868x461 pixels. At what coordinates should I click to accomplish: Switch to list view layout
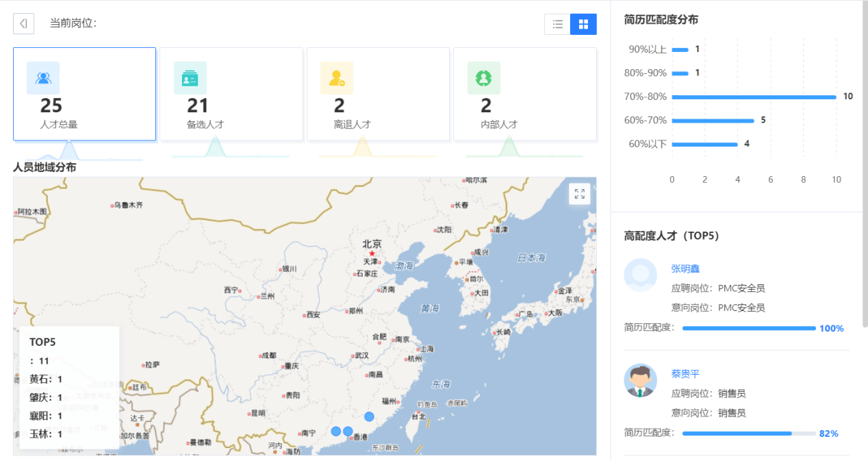pyautogui.click(x=557, y=24)
